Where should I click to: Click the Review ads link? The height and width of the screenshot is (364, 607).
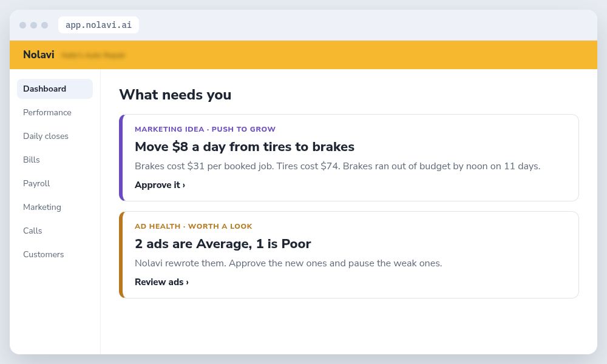[x=161, y=282]
